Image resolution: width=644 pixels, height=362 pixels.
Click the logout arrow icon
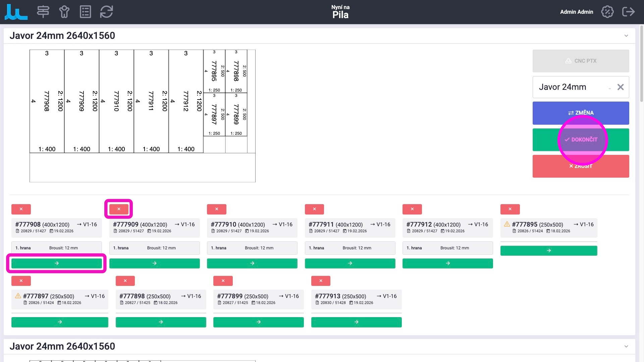tap(628, 12)
